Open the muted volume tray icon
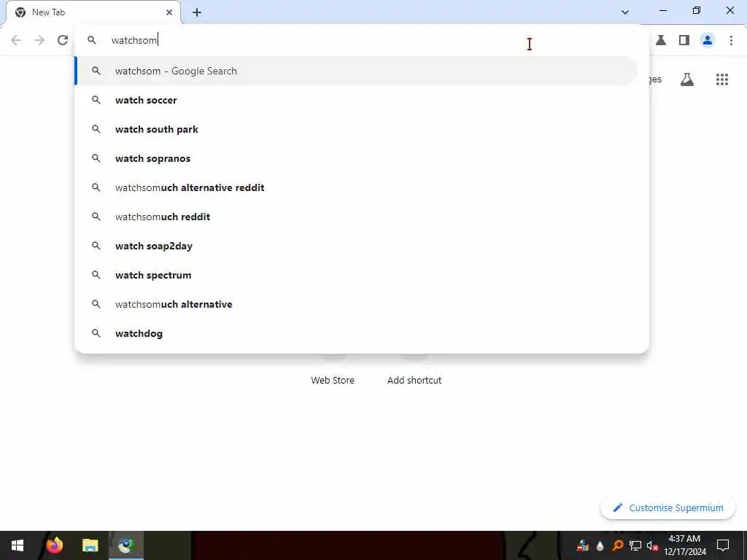The width and height of the screenshot is (747, 560). coord(652,545)
